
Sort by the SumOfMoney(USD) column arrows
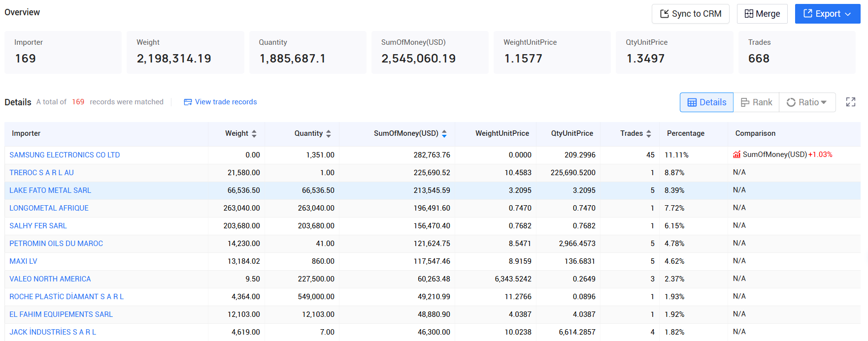coord(444,133)
